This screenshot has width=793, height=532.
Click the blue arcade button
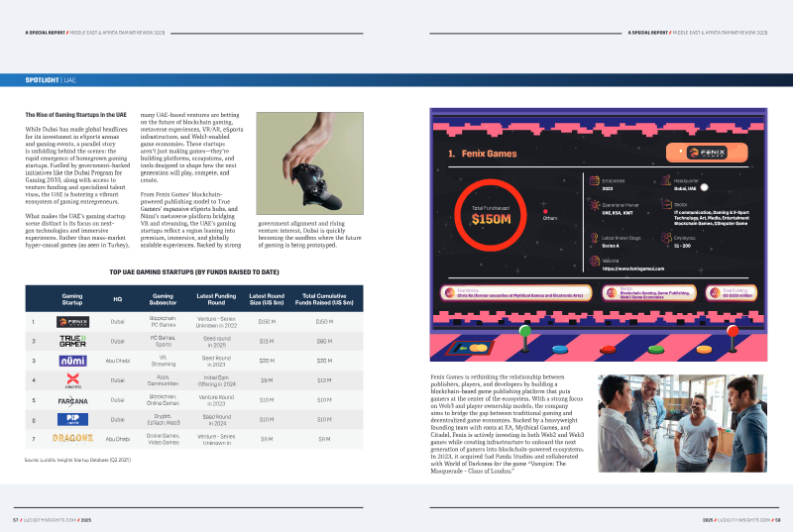coord(560,349)
